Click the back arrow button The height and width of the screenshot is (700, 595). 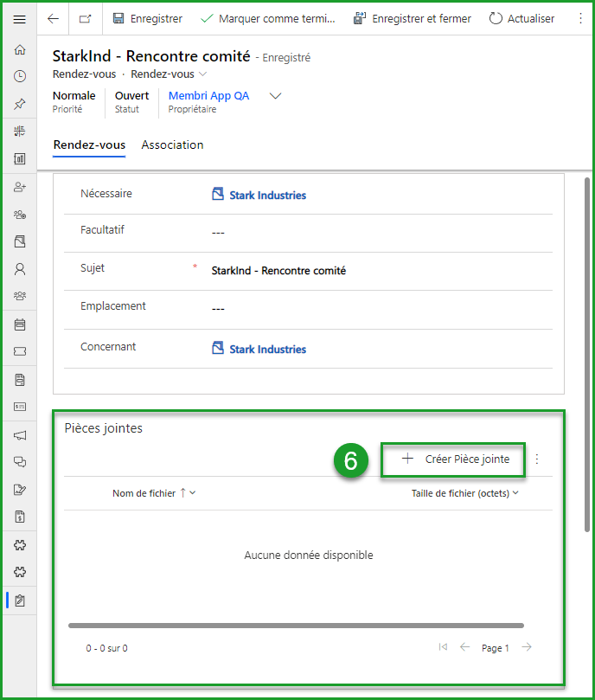pos(54,18)
